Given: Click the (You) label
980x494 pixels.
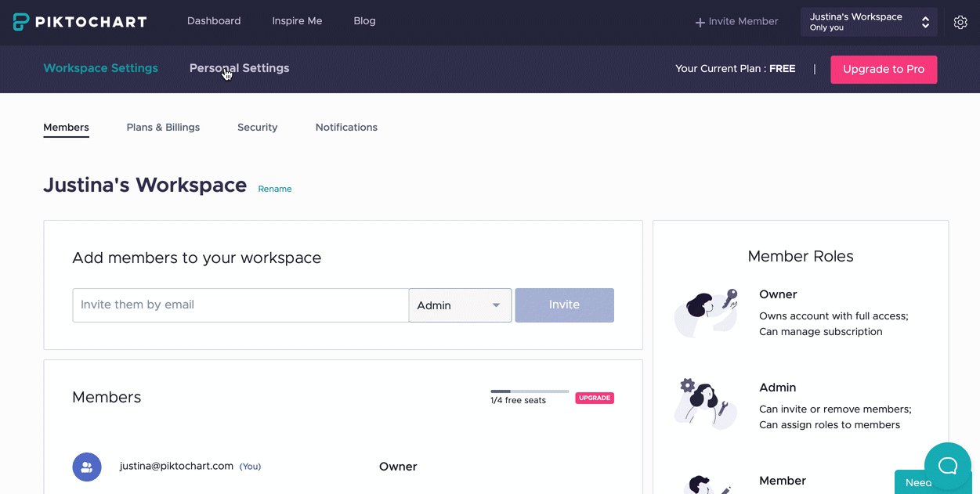Looking at the screenshot, I should tap(250, 467).
